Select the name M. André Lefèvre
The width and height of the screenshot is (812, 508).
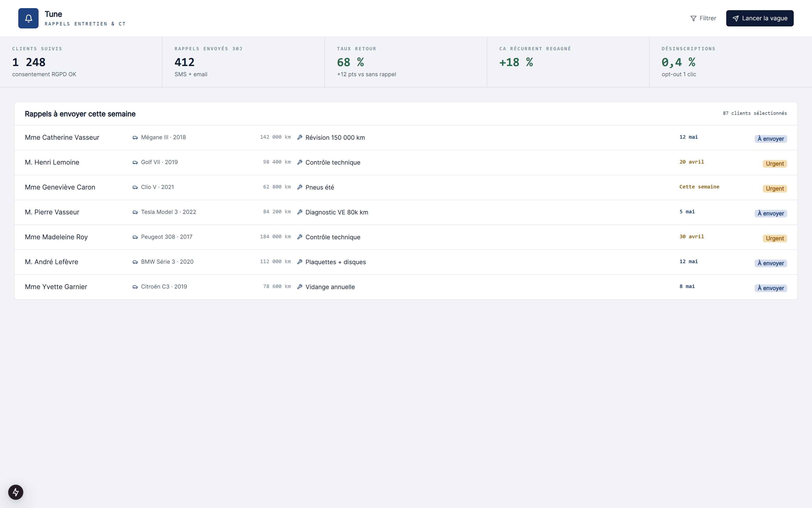pyautogui.click(x=51, y=262)
